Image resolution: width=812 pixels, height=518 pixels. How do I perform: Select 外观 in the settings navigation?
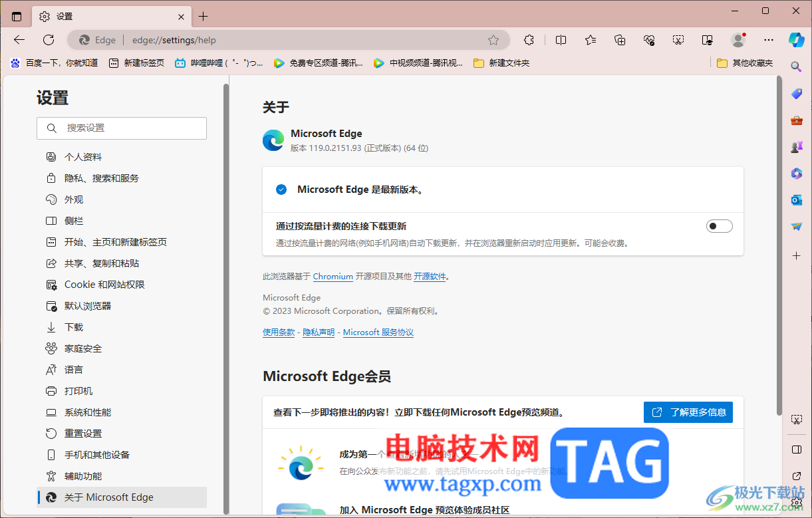(x=74, y=199)
